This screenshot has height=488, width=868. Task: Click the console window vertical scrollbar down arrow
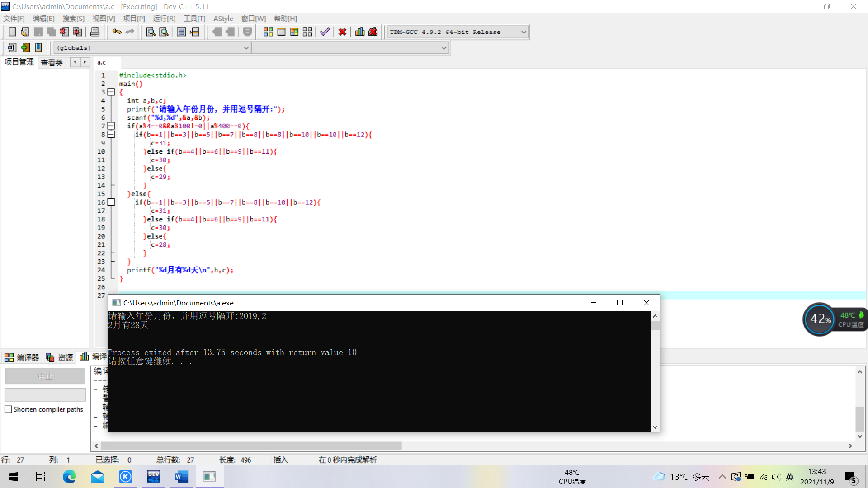coord(655,427)
